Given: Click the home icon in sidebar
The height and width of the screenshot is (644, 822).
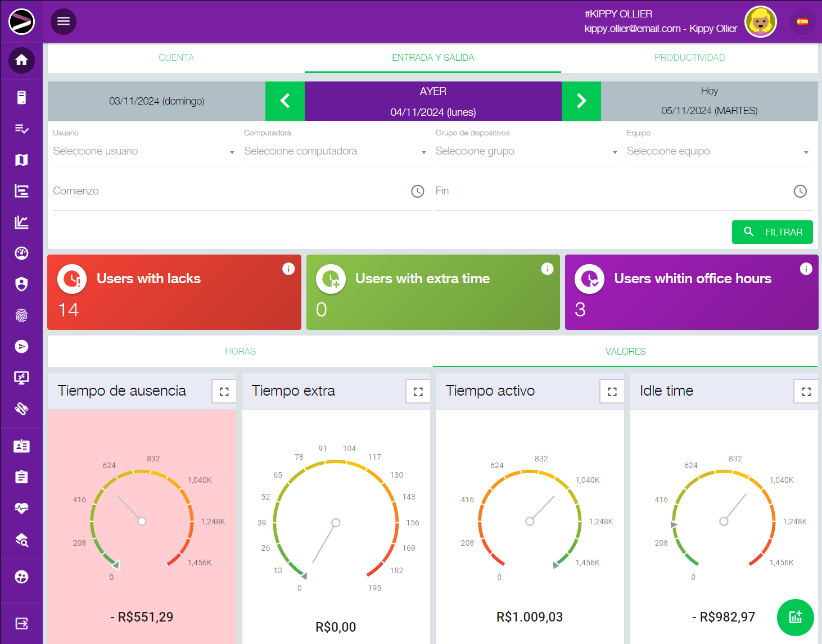Looking at the screenshot, I should tap(21, 60).
